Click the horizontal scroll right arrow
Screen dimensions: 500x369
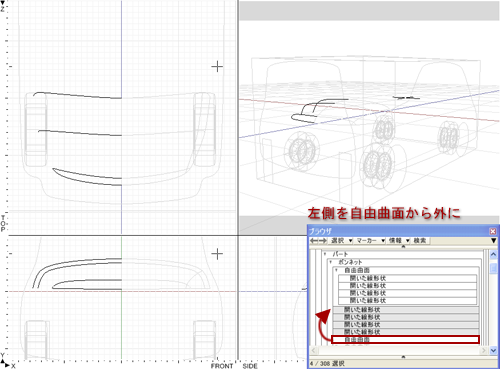[x=484, y=350]
